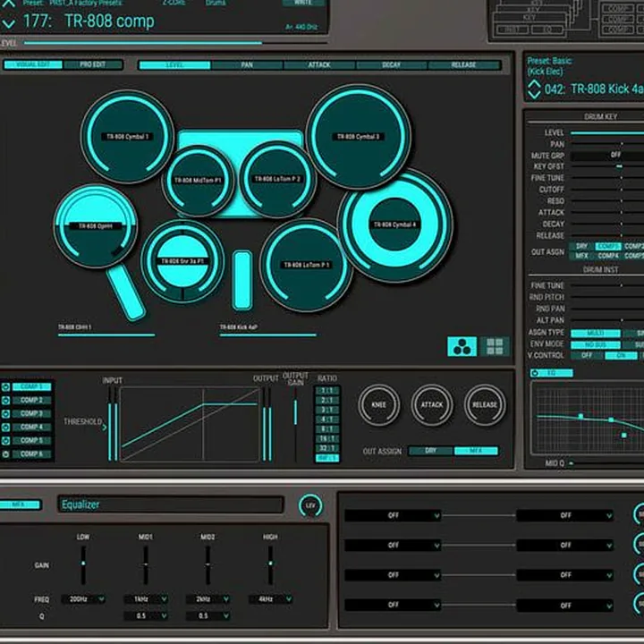Toggle power icon for COMP 4
The height and width of the screenshot is (644, 644).
pyautogui.click(x=5, y=428)
